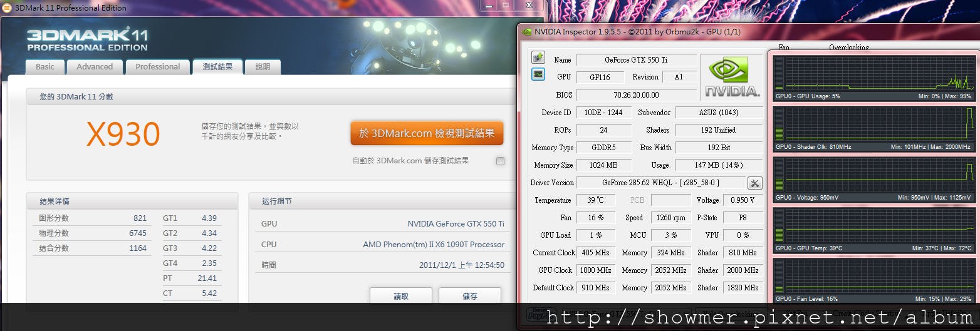This screenshot has height=331, width=980.
Task: Click the PT value 21.41
Action: (207, 278)
